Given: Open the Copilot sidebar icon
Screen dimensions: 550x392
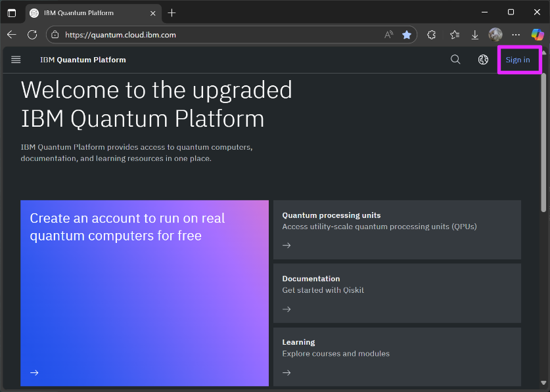Looking at the screenshot, I should (538, 35).
